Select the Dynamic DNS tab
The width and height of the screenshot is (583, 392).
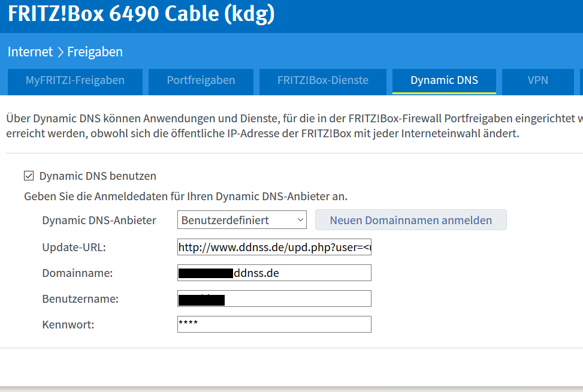[444, 80]
